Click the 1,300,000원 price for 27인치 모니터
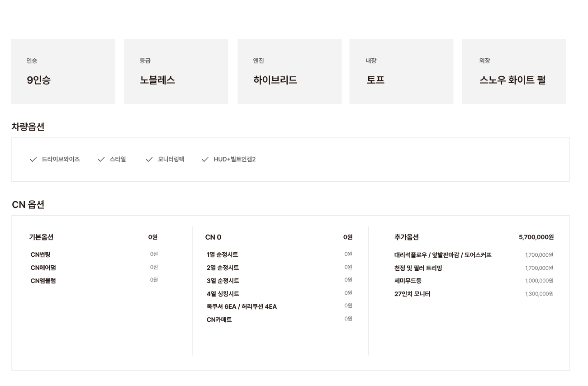The width and height of the screenshot is (588, 386). click(539, 294)
